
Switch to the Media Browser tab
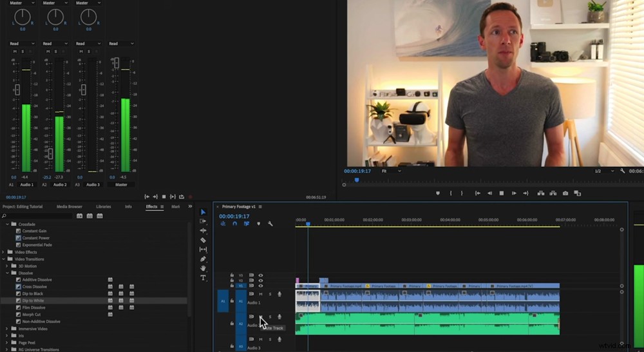(x=70, y=206)
